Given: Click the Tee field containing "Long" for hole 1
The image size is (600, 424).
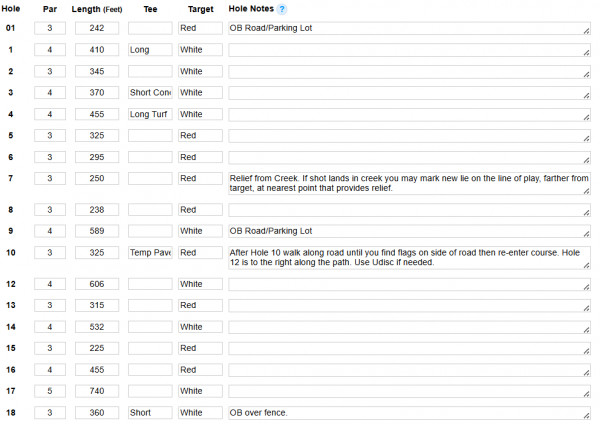Looking at the screenshot, I should pos(150,50).
